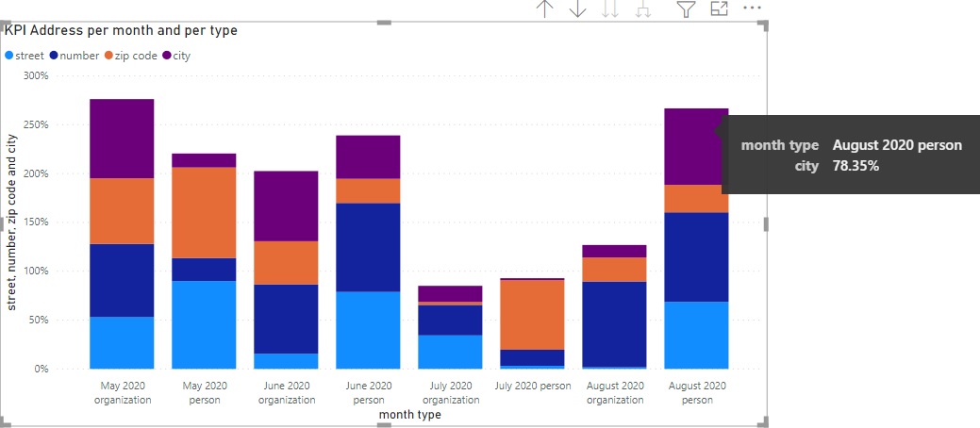Click the 300% y-axis tick label
The image size is (980, 428).
tap(36, 75)
